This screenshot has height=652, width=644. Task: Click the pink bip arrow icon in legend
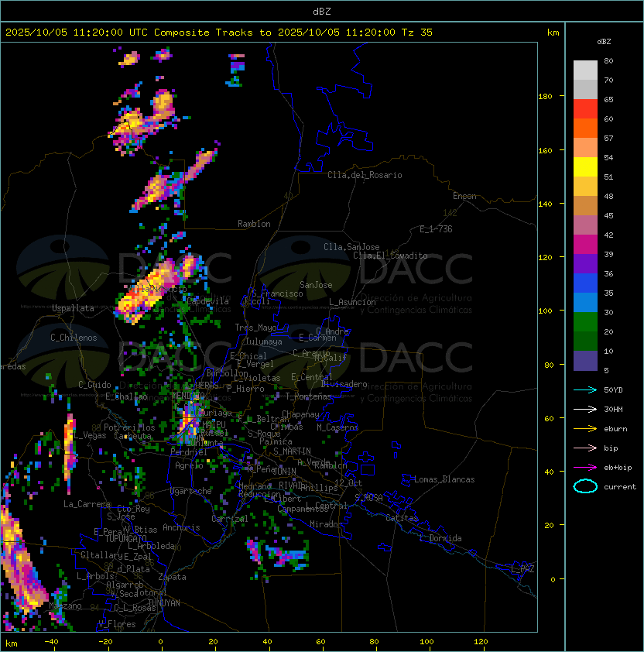tap(585, 448)
